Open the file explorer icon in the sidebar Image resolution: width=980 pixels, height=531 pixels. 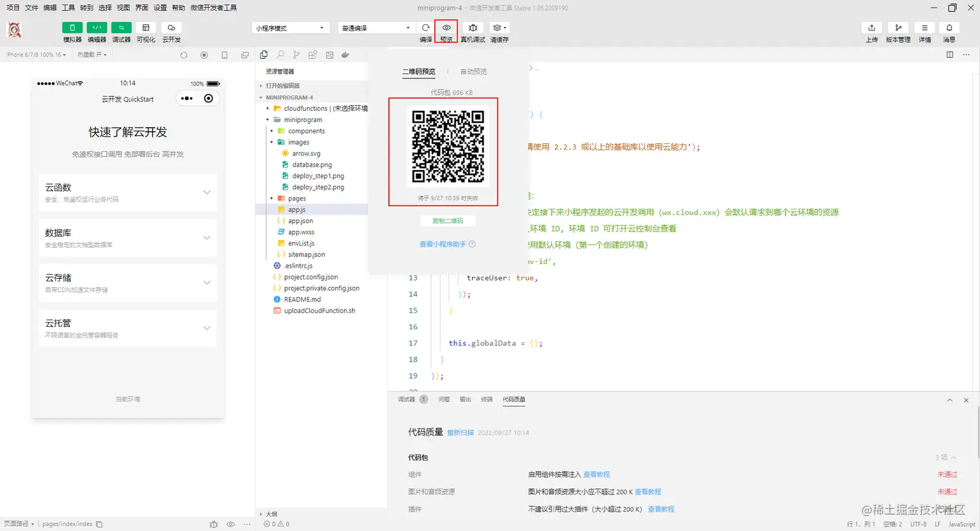(x=264, y=55)
